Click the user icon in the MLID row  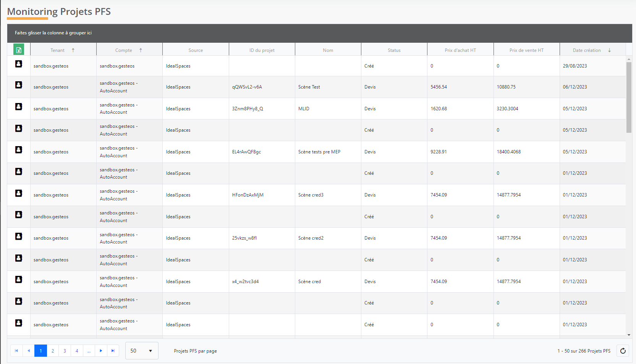coord(19,107)
